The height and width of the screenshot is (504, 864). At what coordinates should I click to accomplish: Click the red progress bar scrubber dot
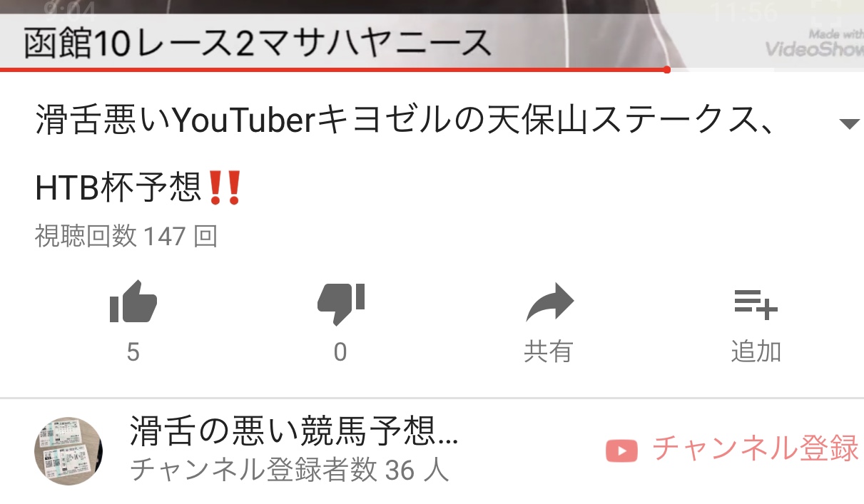(666, 70)
